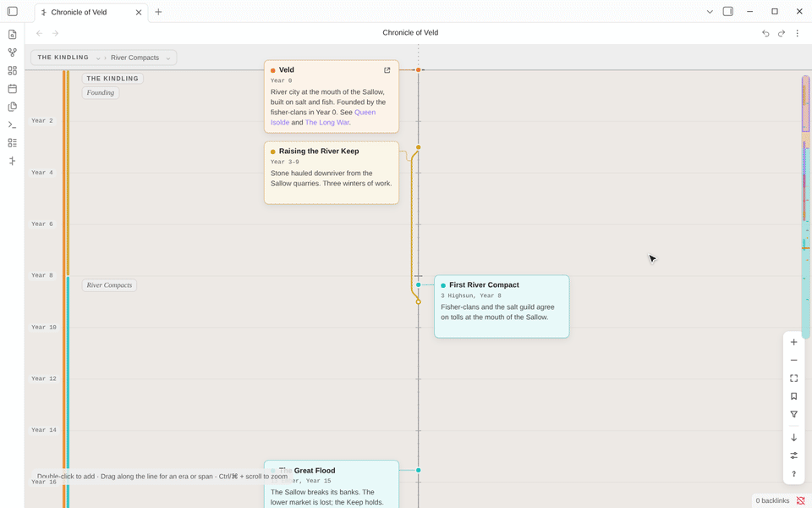Click the Chronicle of Veld header title
812x508 pixels.
click(x=410, y=33)
